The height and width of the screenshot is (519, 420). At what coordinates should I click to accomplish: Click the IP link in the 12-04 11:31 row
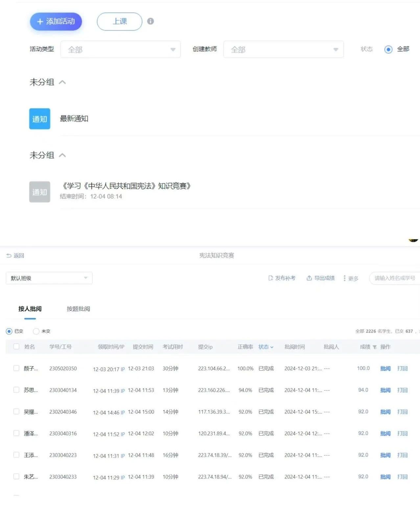123,456
